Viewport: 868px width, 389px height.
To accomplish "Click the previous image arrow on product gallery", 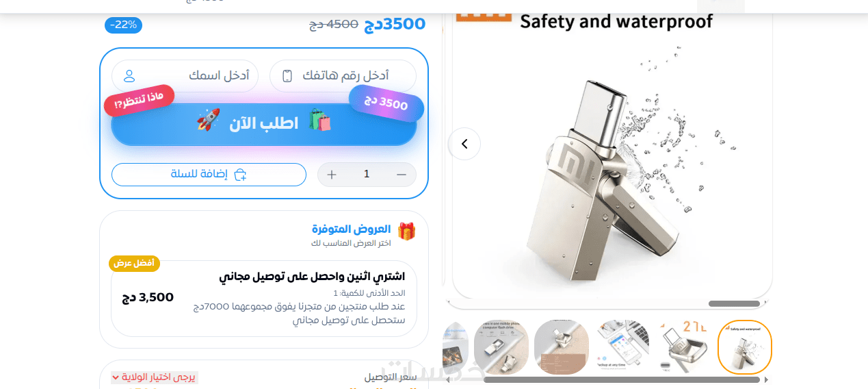I will click(464, 144).
